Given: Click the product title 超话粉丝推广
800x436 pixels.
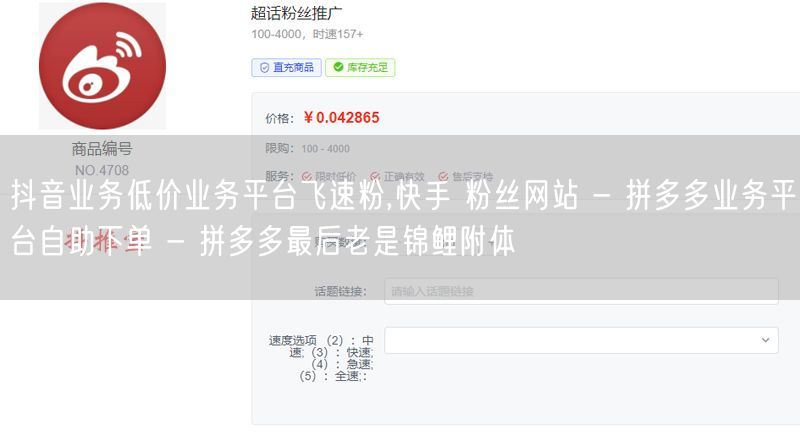Looking at the screenshot, I should coord(296,13).
